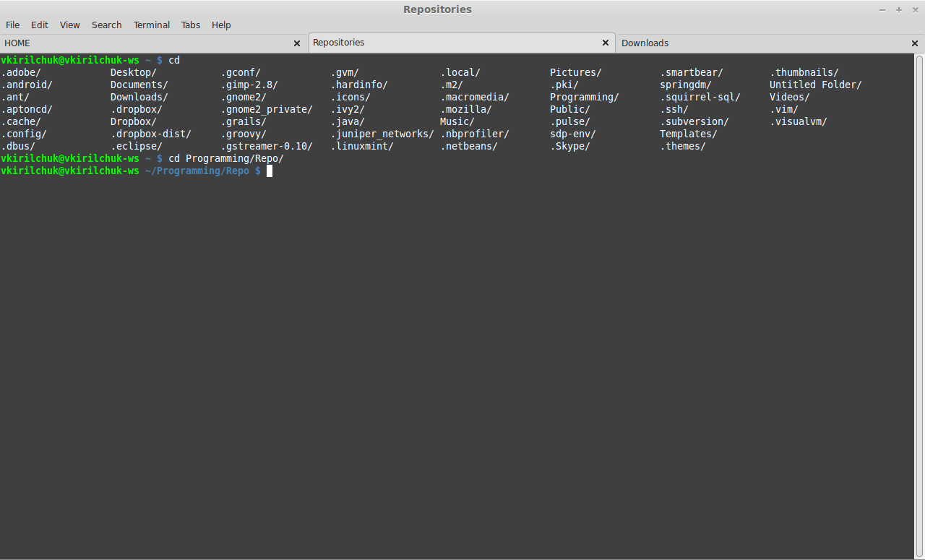Image resolution: width=925 pixels, height=560 pixels.
Task: Click the Untitled Folder/ entry in output
Action: 815,85
